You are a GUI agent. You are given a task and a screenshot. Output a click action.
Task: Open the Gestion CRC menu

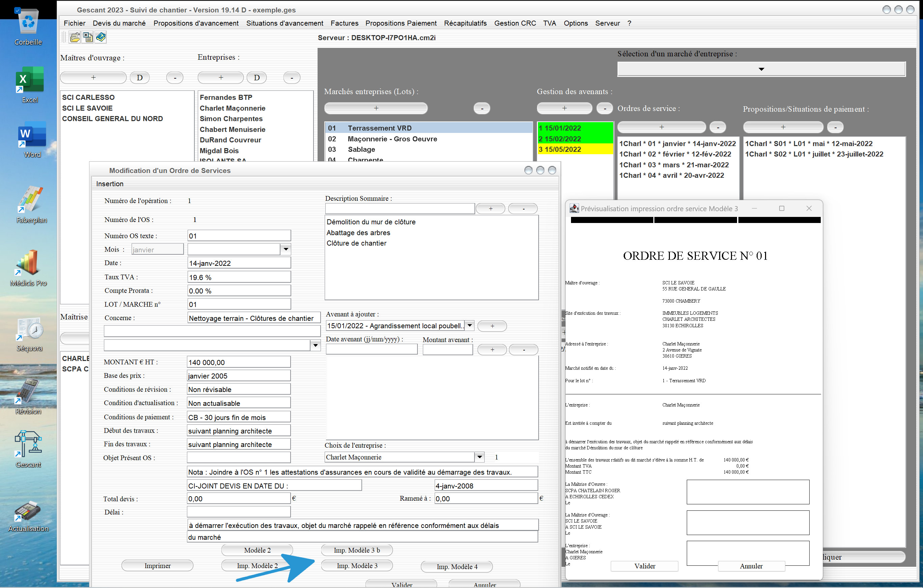[515, 23]
